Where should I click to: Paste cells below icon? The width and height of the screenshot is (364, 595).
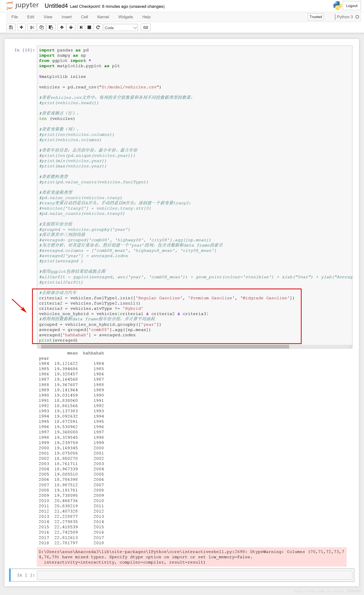pos(51,27)
